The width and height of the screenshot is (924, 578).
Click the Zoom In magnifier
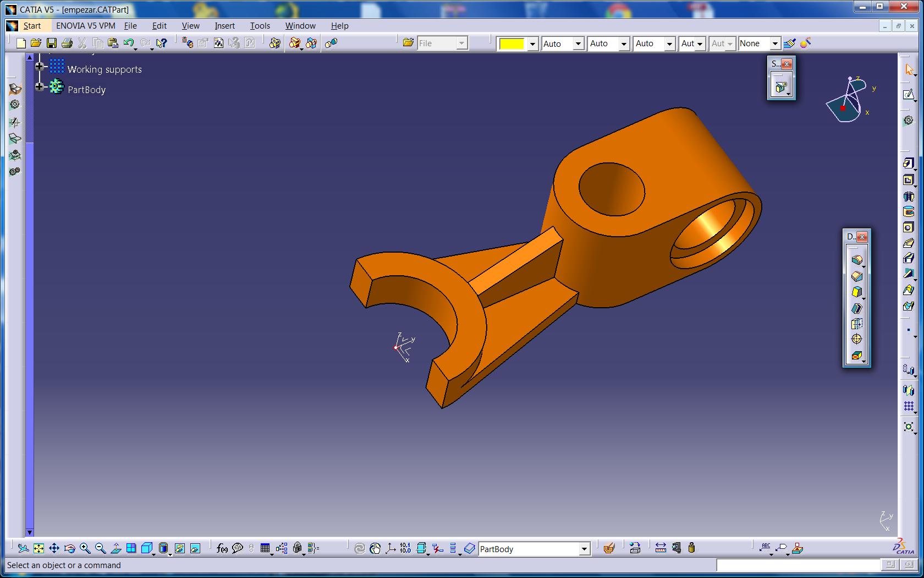(x=85, y=548)
